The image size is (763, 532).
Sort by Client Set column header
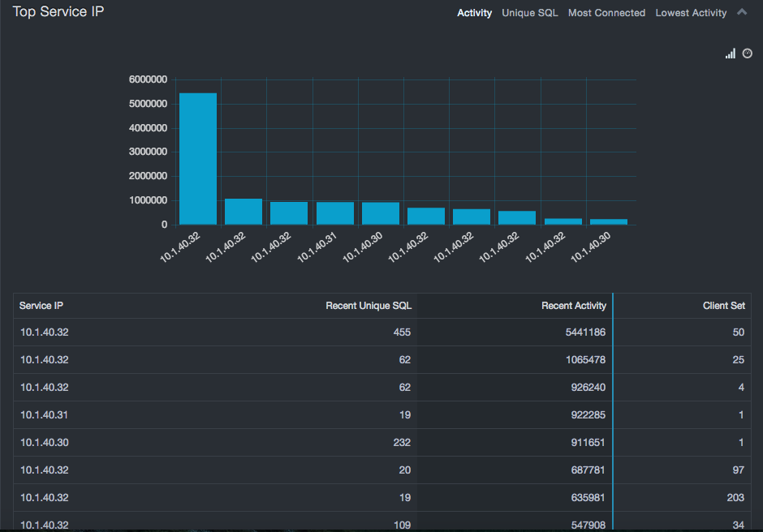pos(723,306)
